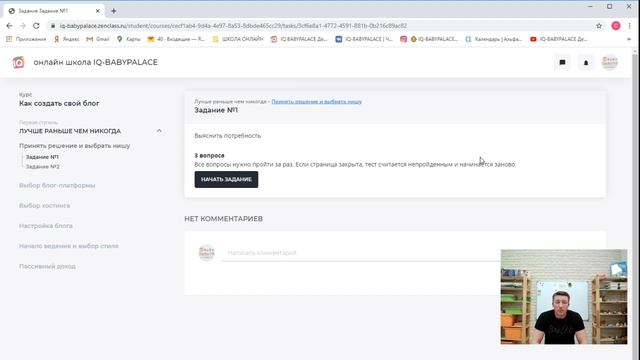640x360 pixels.
Task: Show more bookmarks with the overflow chevron
Action: pos(629,39)
